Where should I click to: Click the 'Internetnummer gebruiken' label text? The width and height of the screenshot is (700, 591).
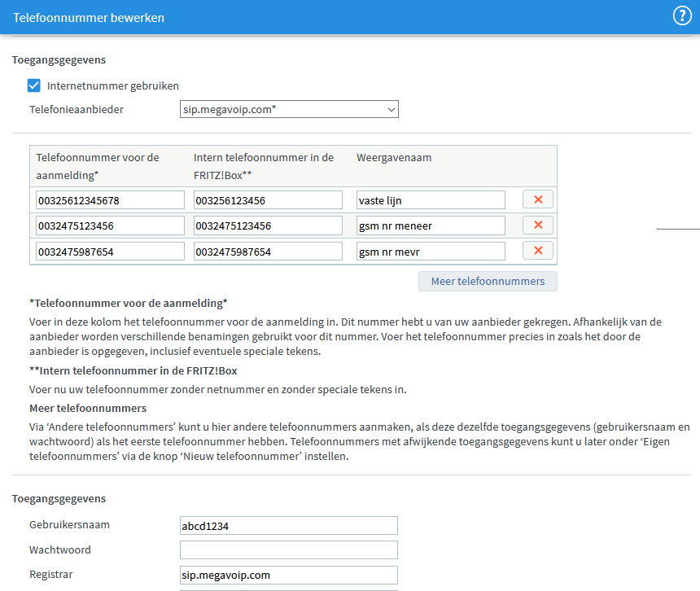(113, 85)
